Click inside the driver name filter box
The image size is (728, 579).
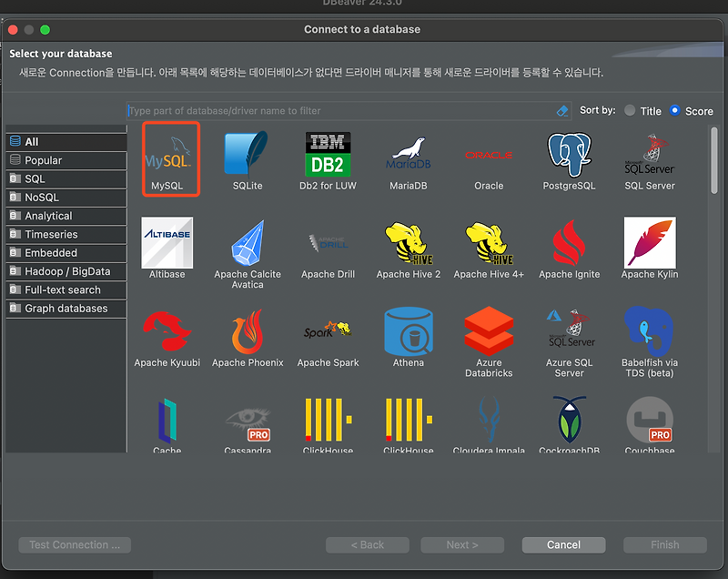click(x=337, y=110)
